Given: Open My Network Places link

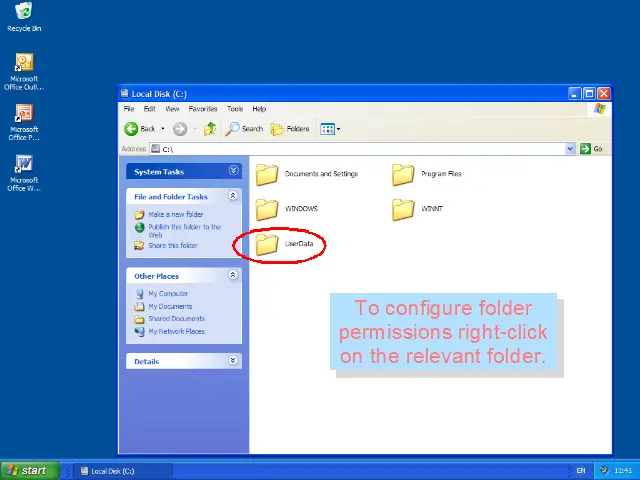Looking at the screenshot, I should click(x=176, y=331).
